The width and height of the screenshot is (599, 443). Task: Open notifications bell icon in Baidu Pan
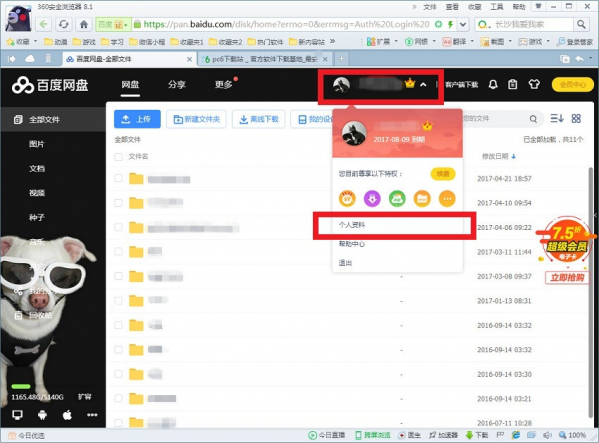493,84
